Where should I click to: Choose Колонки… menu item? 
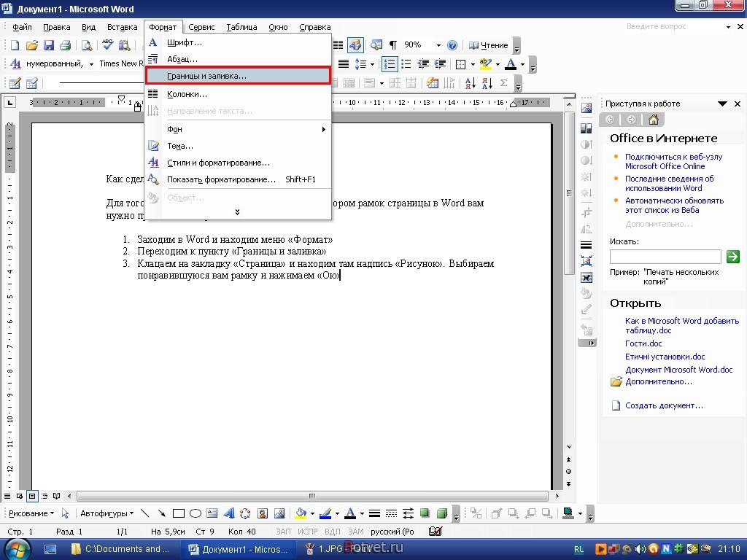pos(238,94)
